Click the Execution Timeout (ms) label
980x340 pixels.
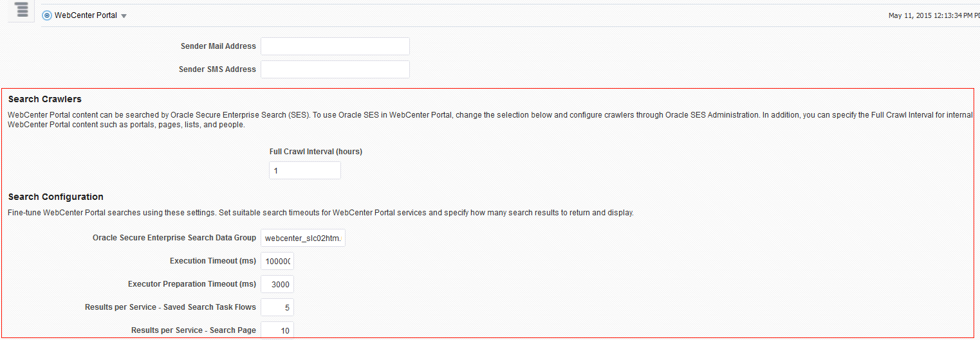coord(213,261)
